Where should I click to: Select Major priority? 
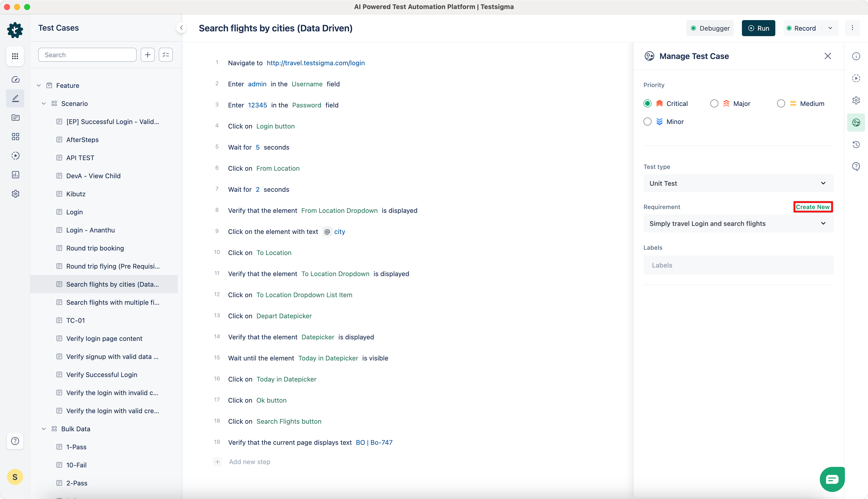pos(714,103)
